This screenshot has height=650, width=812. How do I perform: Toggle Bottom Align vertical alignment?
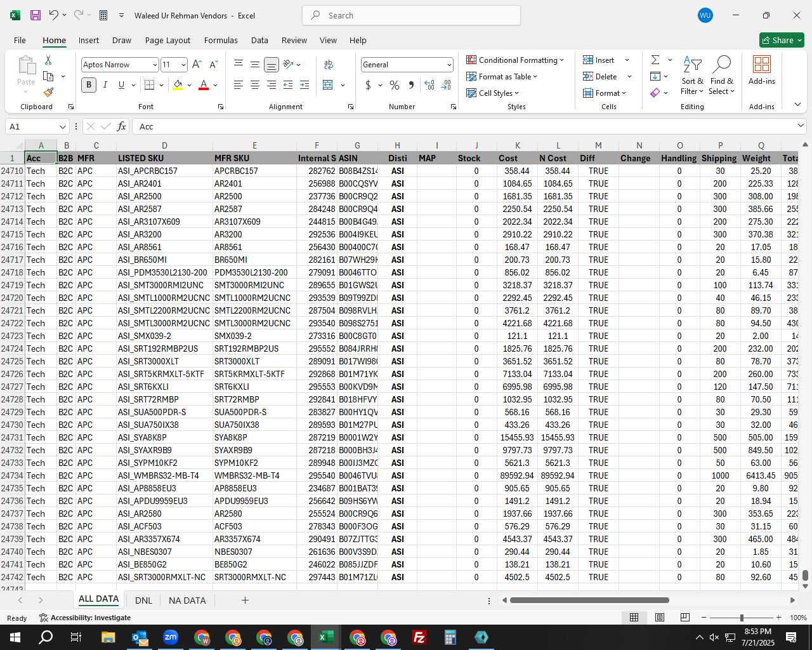272,65
